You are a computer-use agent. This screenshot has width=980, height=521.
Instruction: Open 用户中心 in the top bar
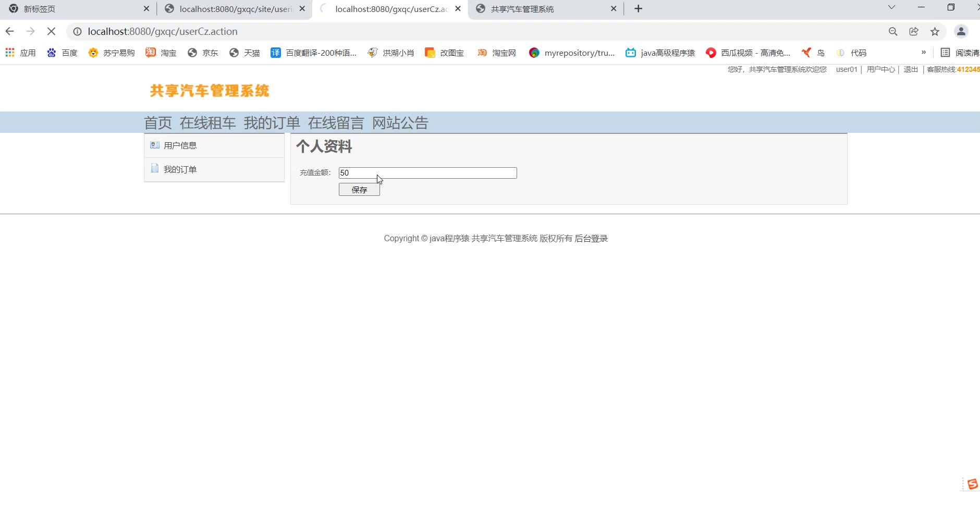tap(881, 69)
